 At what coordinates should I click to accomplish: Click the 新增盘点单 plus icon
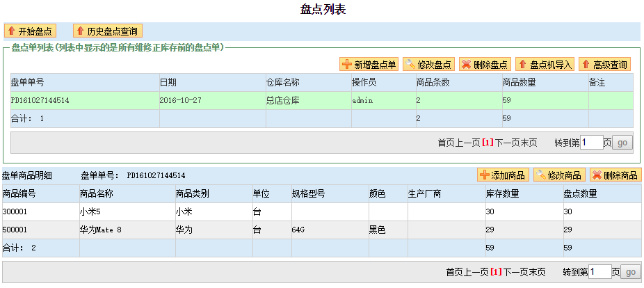(346, 65)
